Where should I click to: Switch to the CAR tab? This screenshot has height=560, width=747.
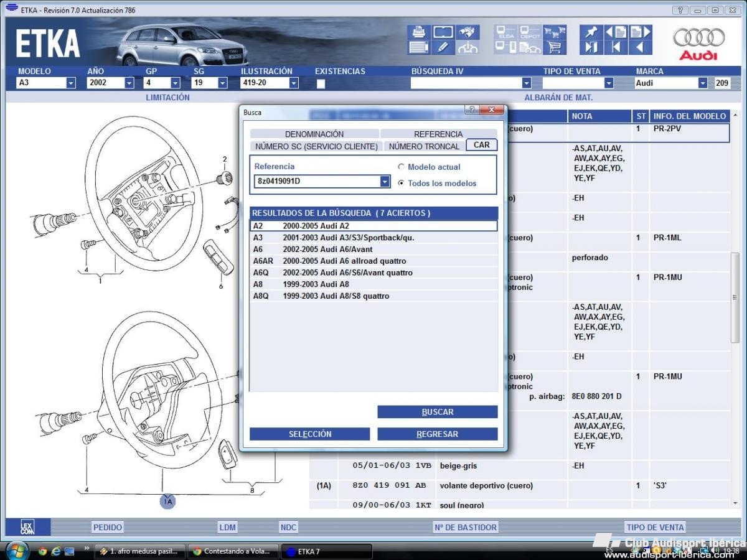point(481,145)
